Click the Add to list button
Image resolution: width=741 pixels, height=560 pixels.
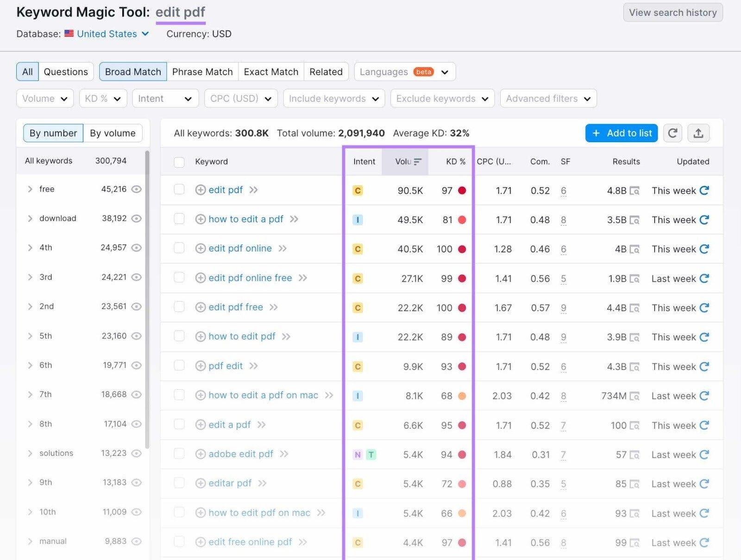[621, 133]
